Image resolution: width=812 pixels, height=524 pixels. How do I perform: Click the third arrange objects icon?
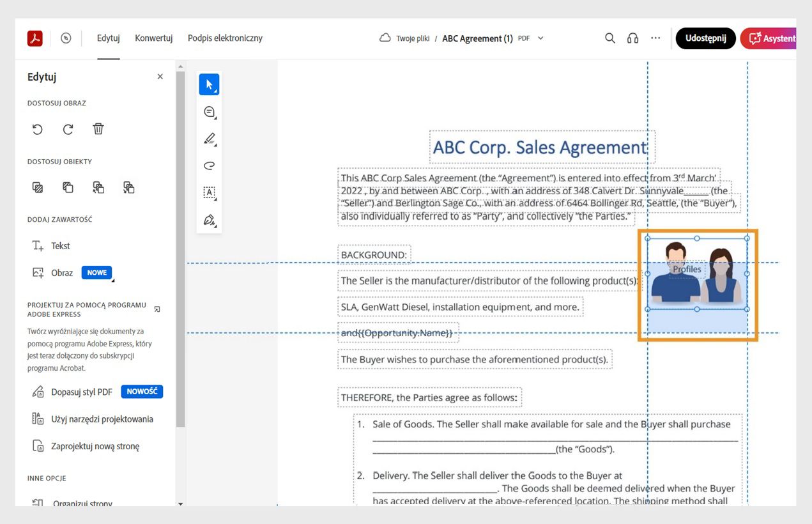click(98, 187)
